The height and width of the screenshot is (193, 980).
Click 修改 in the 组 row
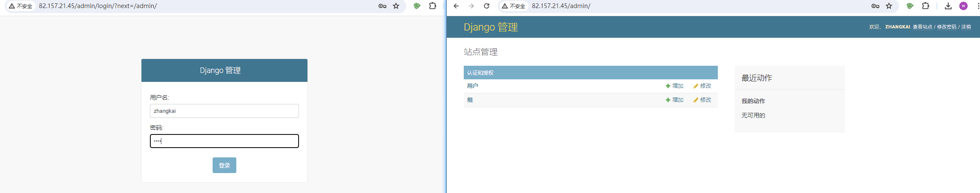(702, 100)
